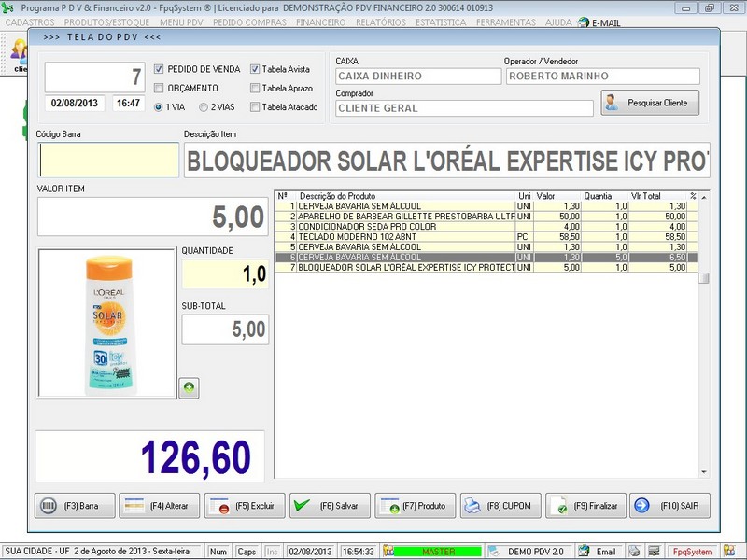Image resolution: width=747 pixels, height=560 pixels.
Task: Toggle the Tabela Avista checkbox
Action: pyautogui.click(x=255, y=69)
